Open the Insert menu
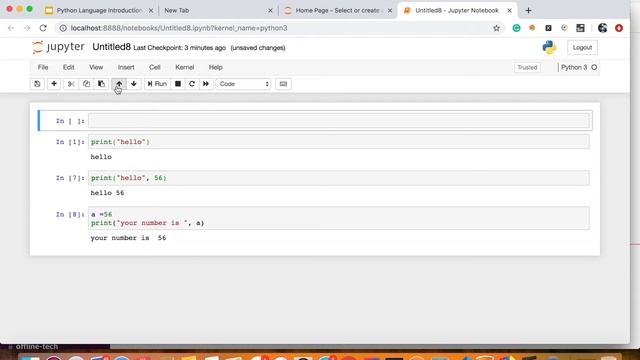Screen dimensions: 640x360 click(126, 67)
